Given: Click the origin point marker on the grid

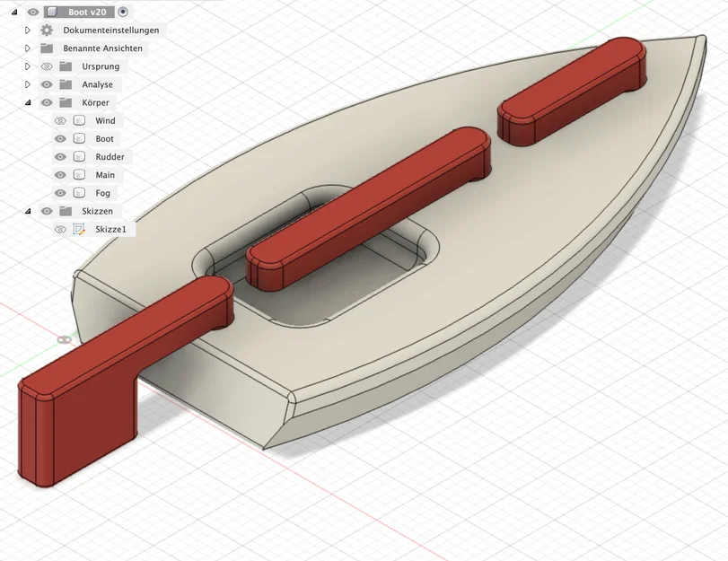Looking at the screenshot, I should (64, 340).
